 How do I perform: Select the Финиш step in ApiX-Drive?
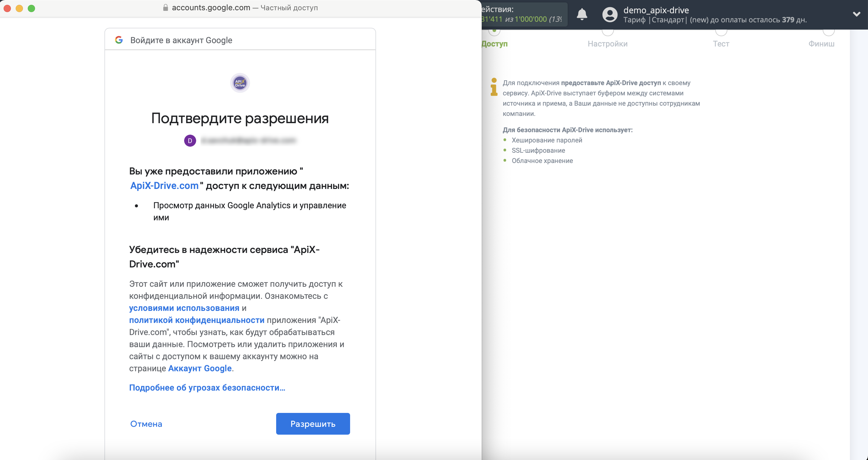[x=821, y=43]
